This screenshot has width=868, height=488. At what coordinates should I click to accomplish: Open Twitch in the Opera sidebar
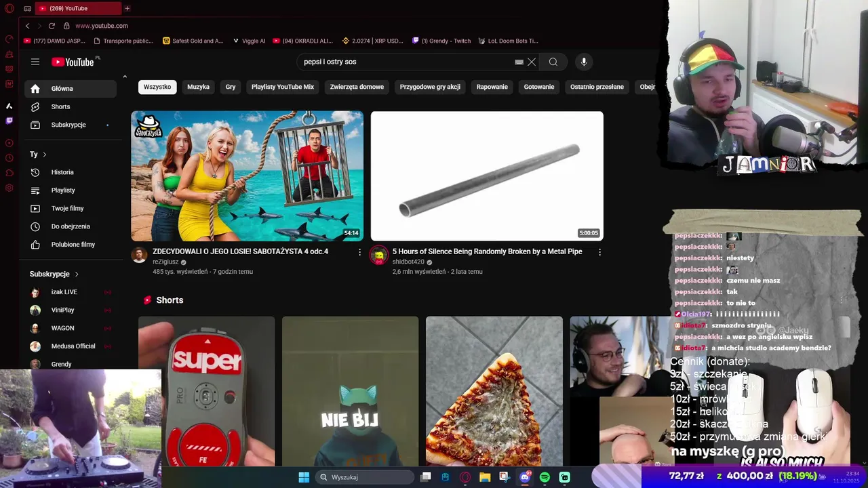[x=9, y=121]
